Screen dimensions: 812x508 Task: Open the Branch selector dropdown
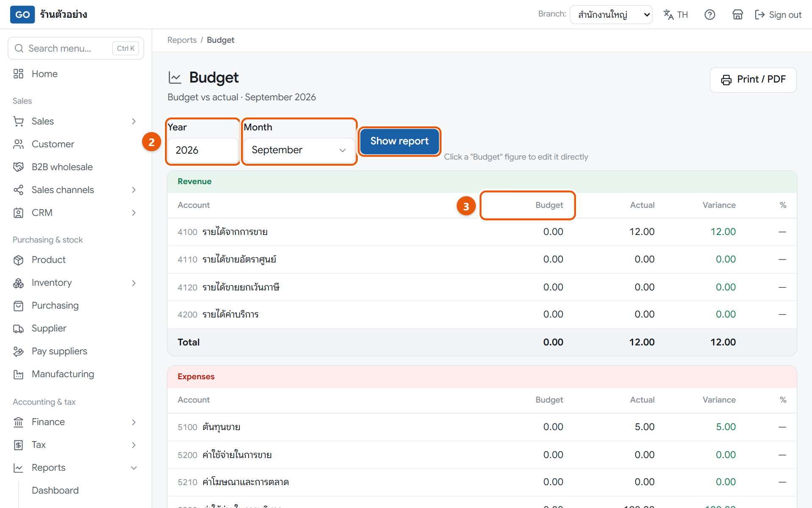pyautogui.click(x=611, y=15)
